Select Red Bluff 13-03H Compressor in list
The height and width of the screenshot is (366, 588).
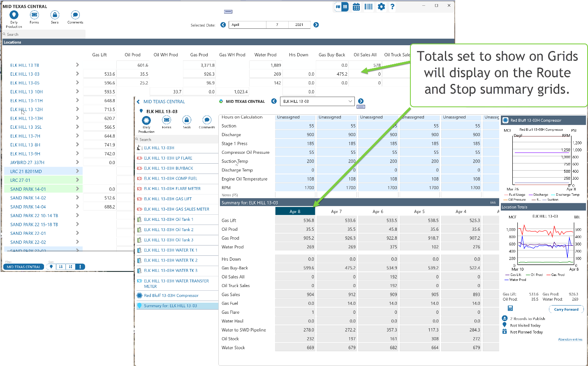click(x=171, y=295)
